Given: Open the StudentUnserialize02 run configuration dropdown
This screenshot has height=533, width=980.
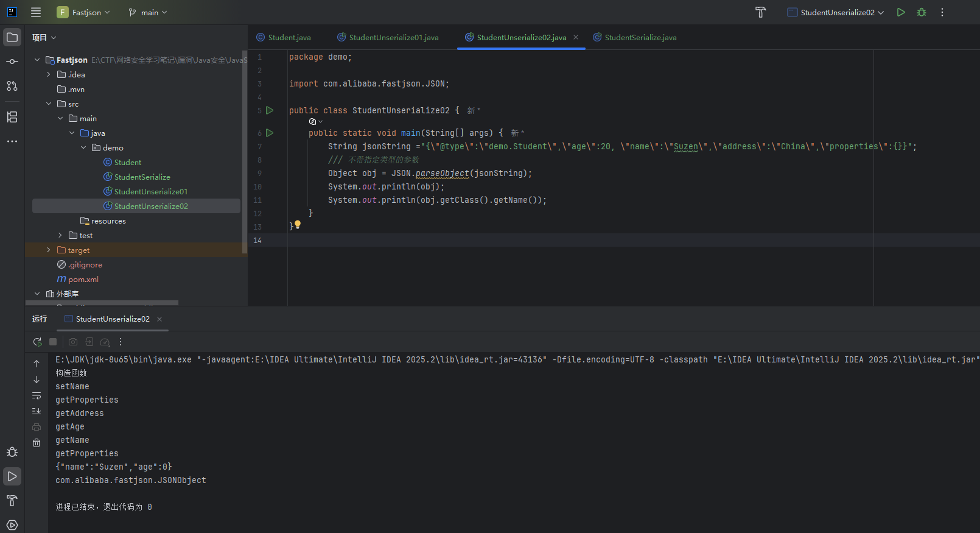Looking at the screenshot, I should pyautogui.click(x=836, y=12).
